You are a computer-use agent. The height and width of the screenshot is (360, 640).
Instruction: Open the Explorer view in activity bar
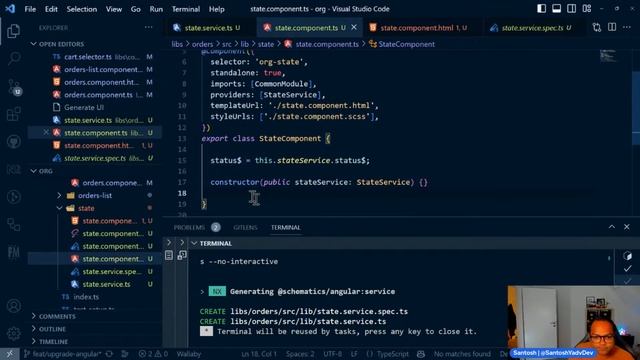pyautogui.click(x=13, y=31)
